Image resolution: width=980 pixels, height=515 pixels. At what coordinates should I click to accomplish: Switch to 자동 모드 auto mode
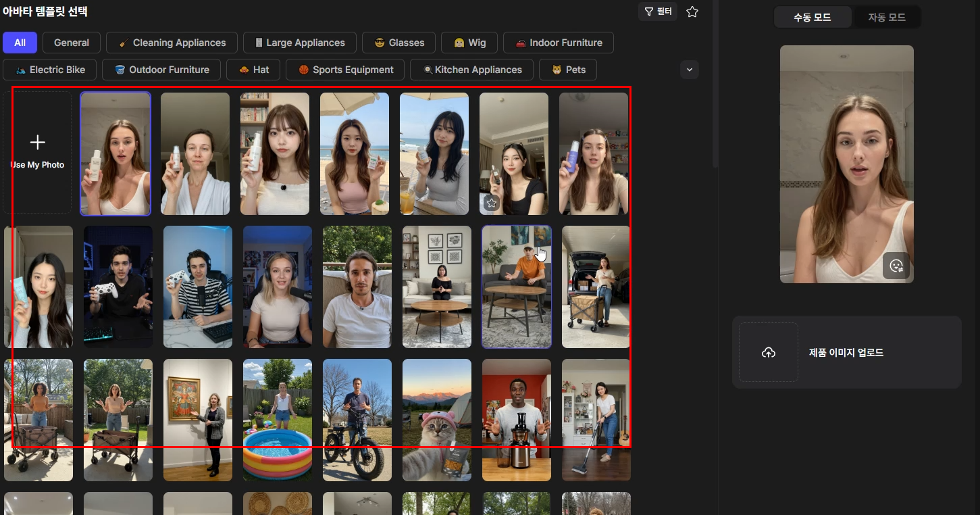pos(887,17)
